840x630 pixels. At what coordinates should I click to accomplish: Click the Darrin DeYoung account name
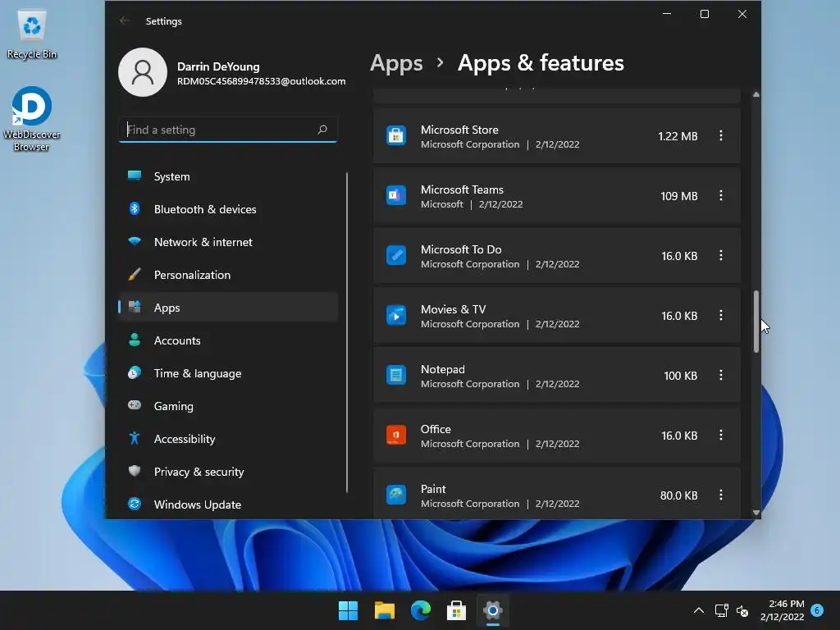(x=218, y=66)
